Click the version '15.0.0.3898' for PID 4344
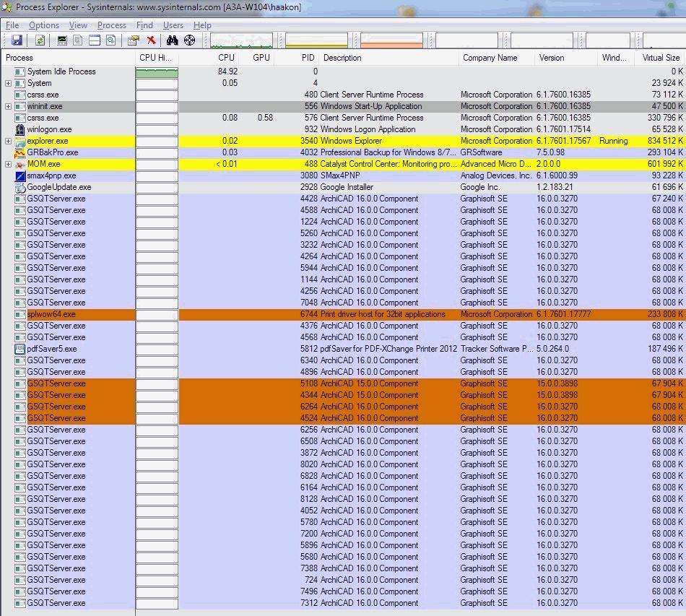This screenshot has width=686, height=616. click(557, 395)
